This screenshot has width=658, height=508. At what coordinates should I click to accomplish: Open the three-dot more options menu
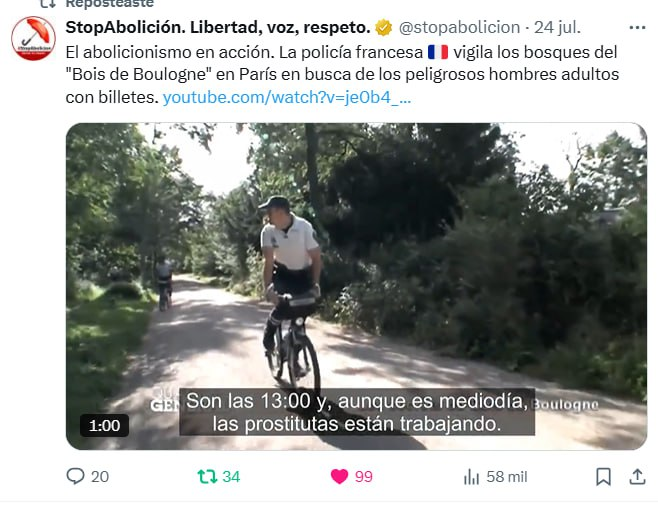tap(637, 28)
